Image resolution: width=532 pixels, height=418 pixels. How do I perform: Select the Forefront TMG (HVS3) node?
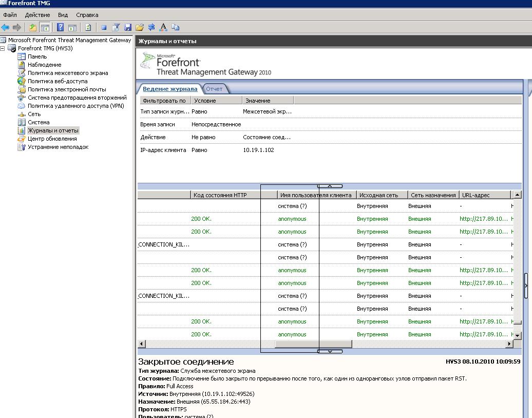point(45,48)
